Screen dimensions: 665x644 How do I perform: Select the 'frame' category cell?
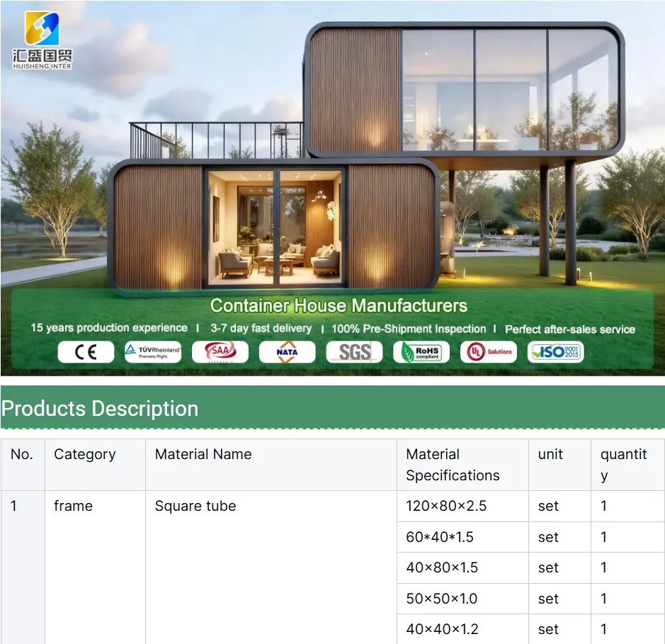click(x=74, y=506)
